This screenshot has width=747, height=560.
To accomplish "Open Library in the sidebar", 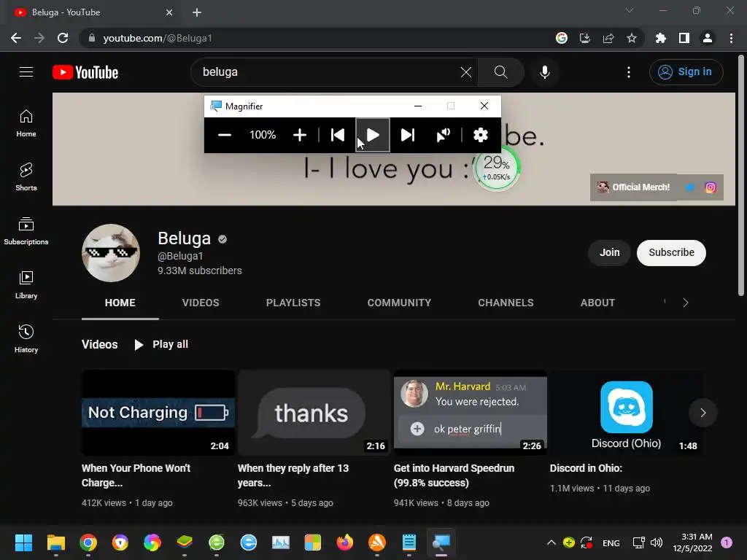I will tap(26, 285).
